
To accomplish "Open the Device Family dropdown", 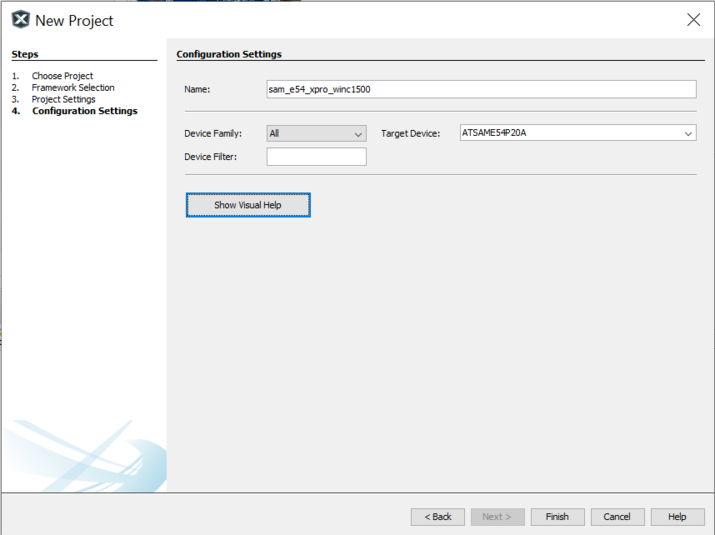I will [x=316, y=133].
